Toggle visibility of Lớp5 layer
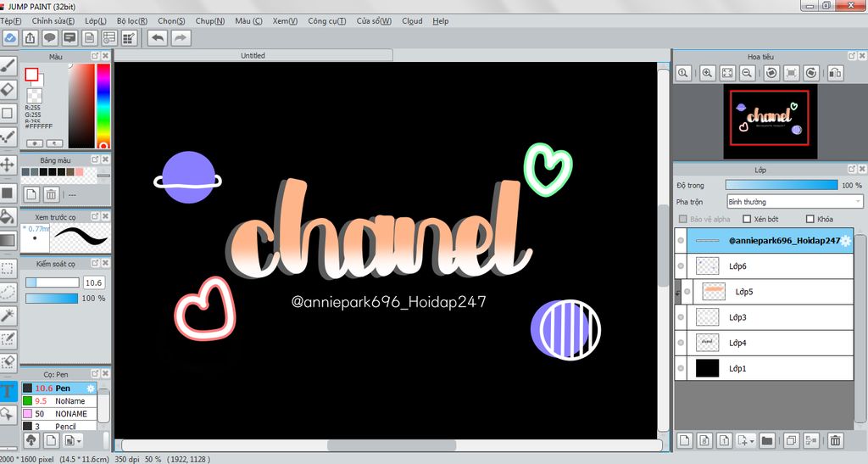This screenshot has height=464, width=868. 687,291
